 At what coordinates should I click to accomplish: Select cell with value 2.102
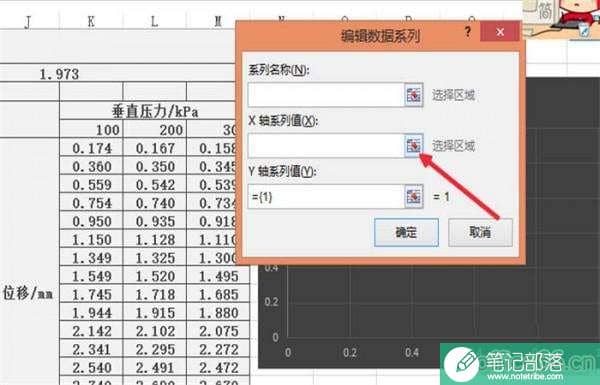click(155, 331)
